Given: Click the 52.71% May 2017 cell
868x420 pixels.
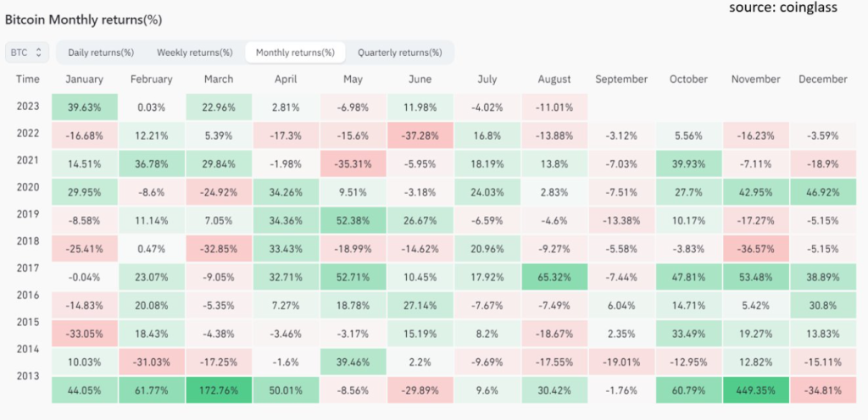Looking at the screenshot, I should click(353, 275).
